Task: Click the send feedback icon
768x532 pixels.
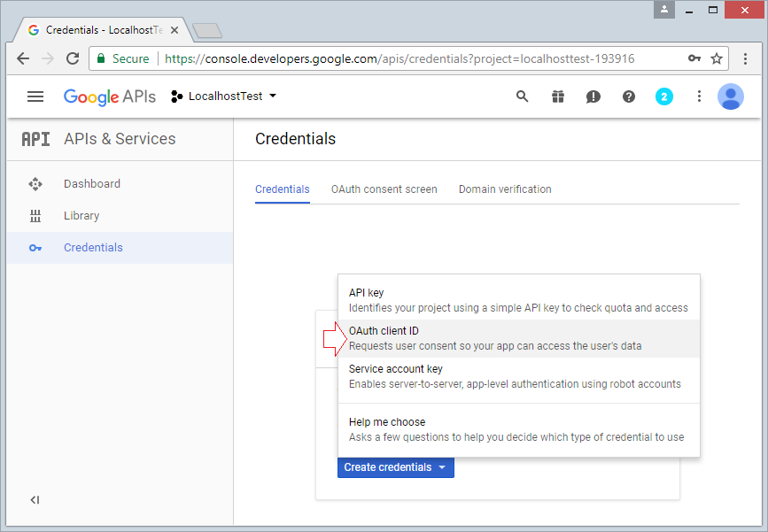Action: point(593,96)
